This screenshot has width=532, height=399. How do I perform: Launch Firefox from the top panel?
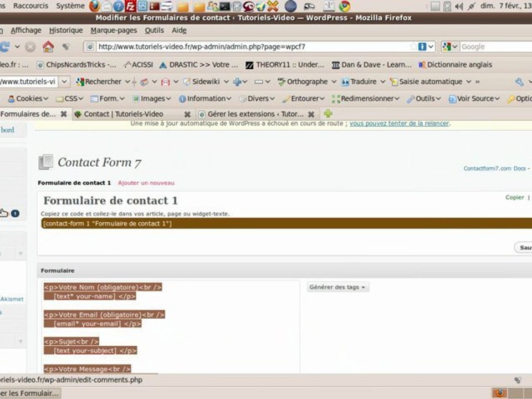95,6
